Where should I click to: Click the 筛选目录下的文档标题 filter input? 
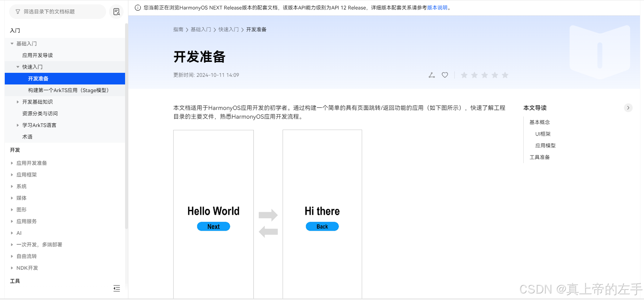pyautogui.click(x=58, y=12)
